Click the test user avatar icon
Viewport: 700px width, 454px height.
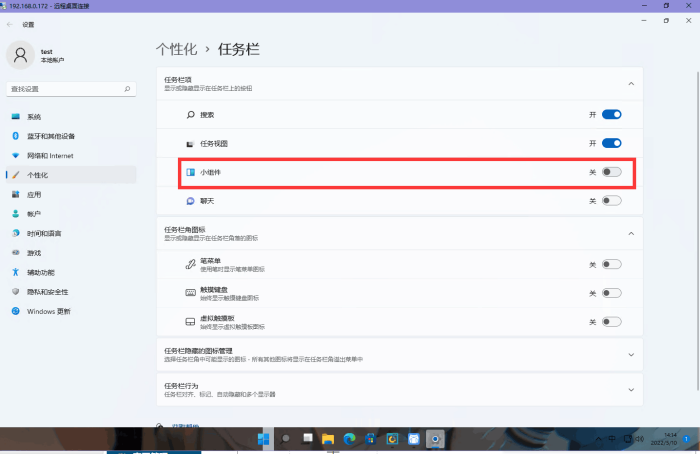(x=21, y=54)
